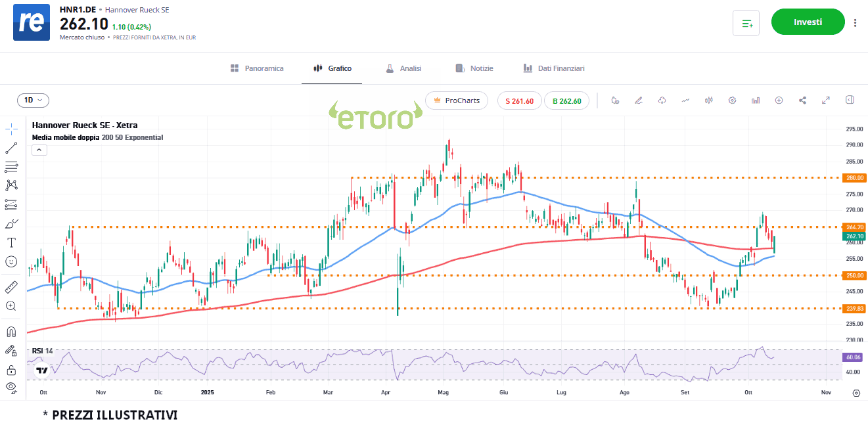Image resolution: width=868 pixels, height=423 pixels.
Task: Collapse the indicator legend chevron
Action: [39, 150]
